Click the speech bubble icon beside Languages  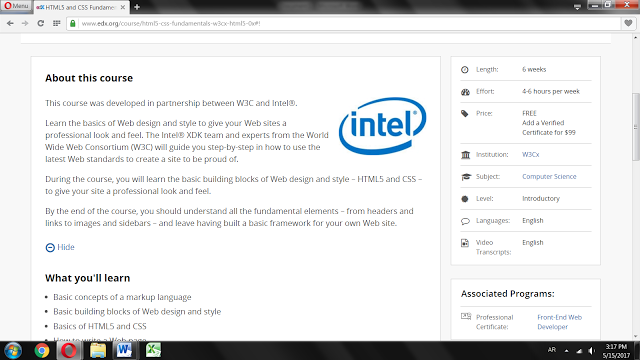pos(465,221)
